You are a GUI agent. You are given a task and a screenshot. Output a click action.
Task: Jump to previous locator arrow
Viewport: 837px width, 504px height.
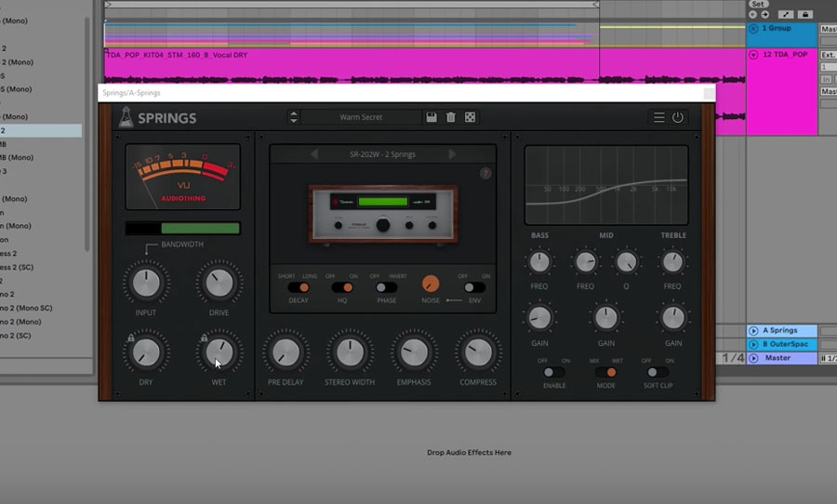(x=752, y=15)
